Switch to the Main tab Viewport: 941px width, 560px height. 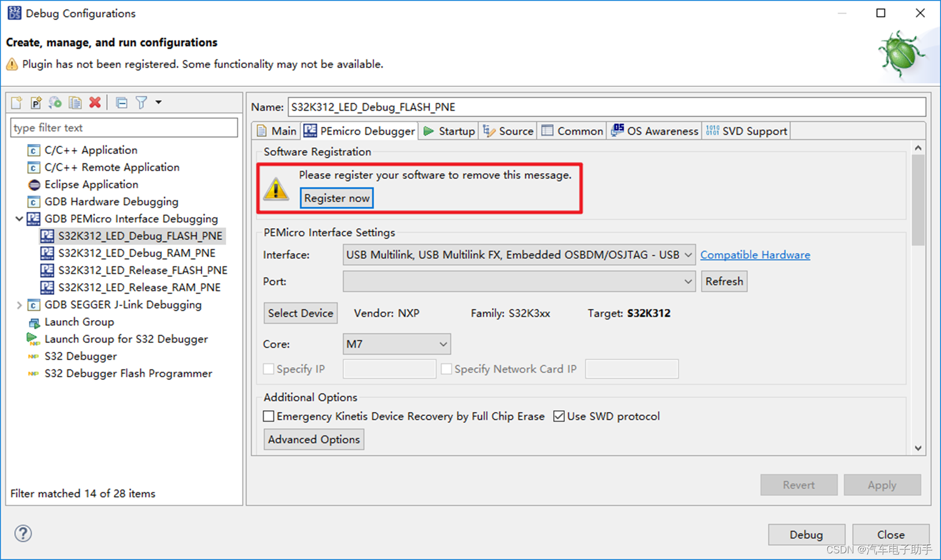(277, 131)
